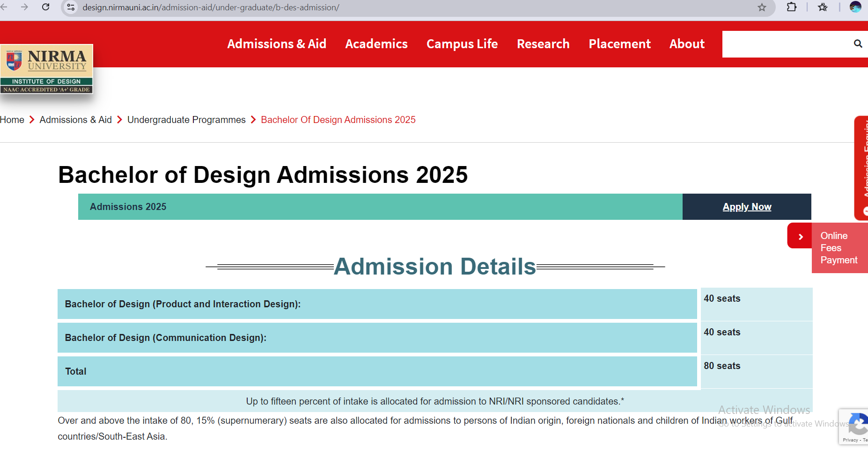Click the browser profile avatar
868x449 pixels.
coord(855,7)
